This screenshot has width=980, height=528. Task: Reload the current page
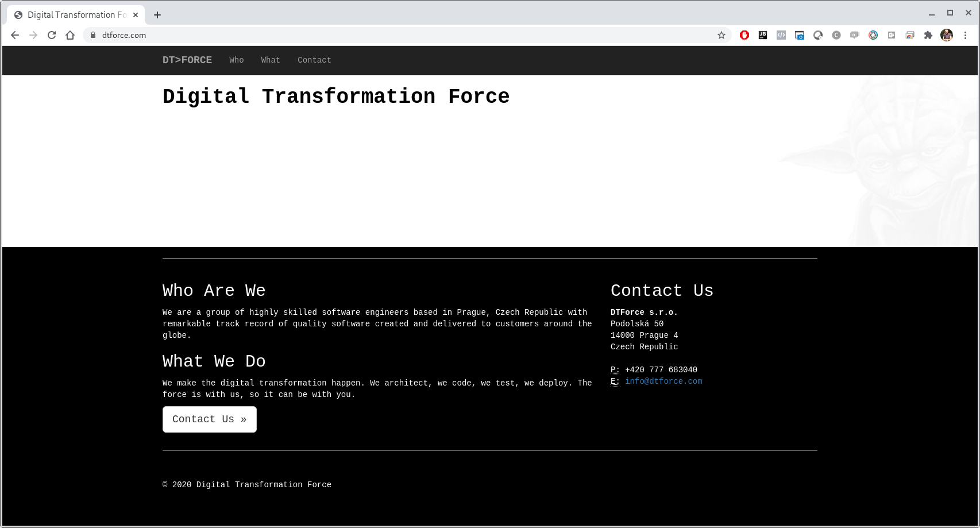click(x=52, y=35)
